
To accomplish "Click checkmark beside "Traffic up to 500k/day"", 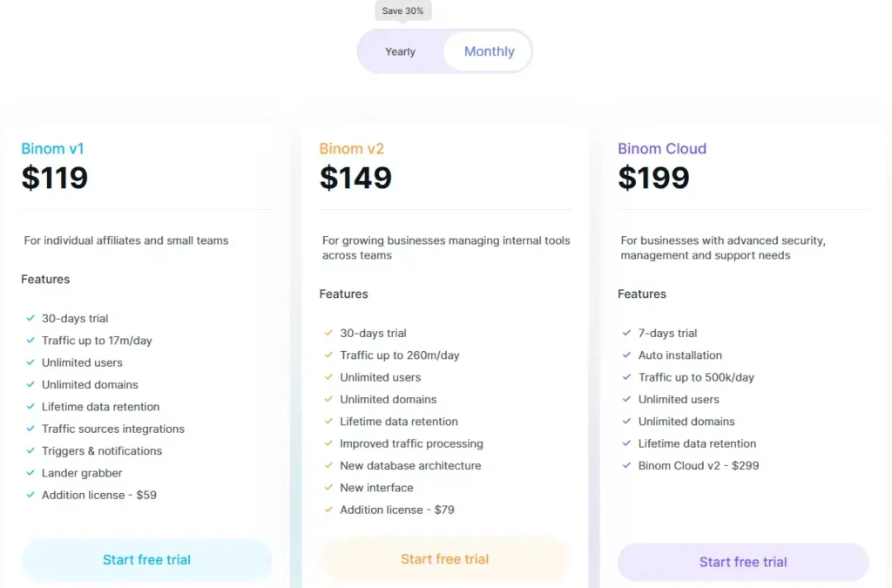I will (x=626, y=377).
